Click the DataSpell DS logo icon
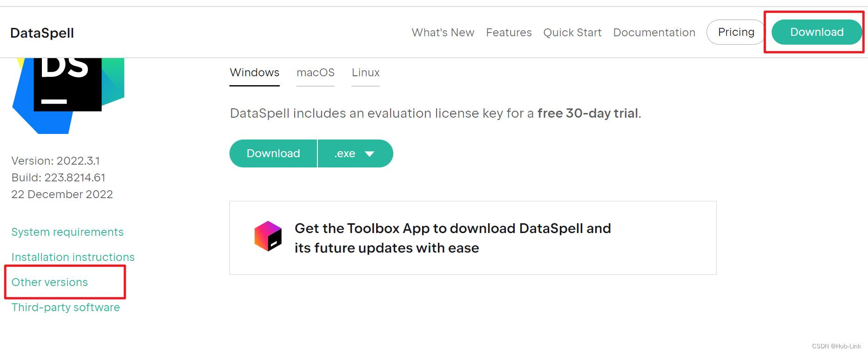The image size is (868, 353). point(68,96)
